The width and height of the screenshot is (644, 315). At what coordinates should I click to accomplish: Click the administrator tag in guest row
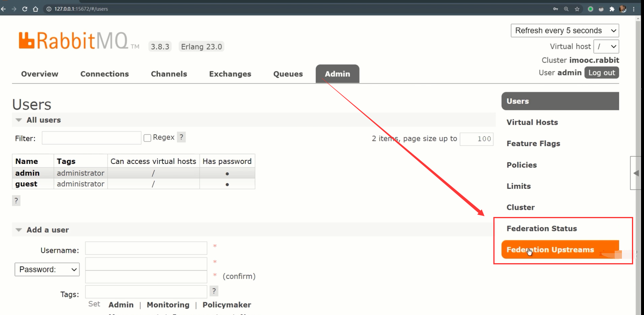[x=80, y=184]
